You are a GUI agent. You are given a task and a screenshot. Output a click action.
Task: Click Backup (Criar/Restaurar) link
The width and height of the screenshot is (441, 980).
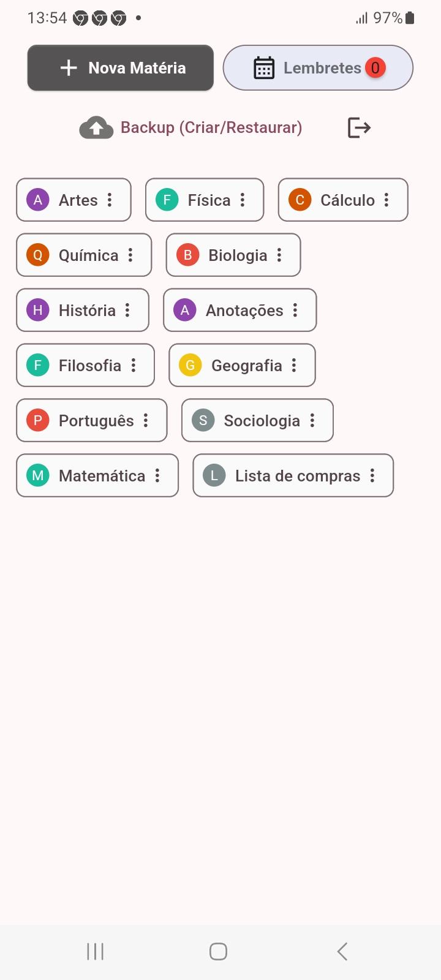(211, 128)
